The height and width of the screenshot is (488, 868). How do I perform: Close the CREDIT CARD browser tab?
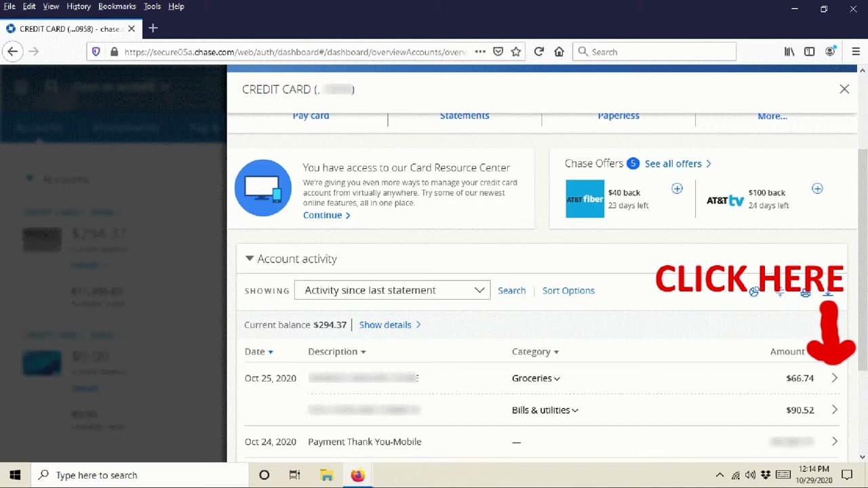coord(132,28)
